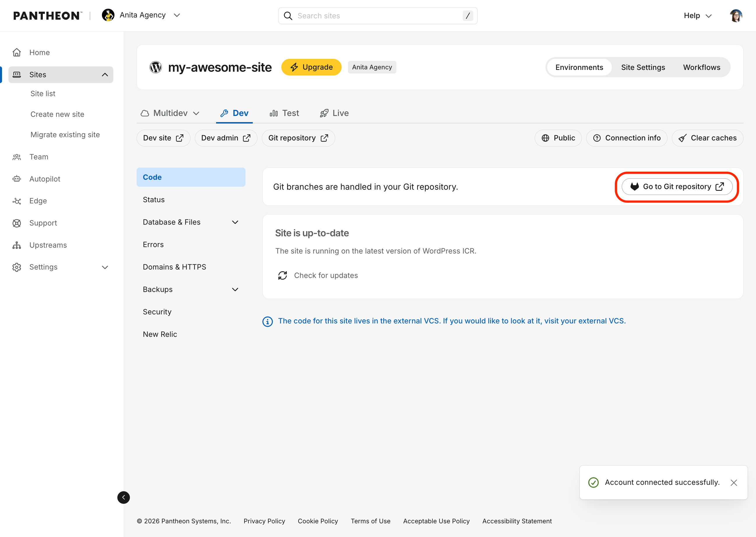Click the Anita Agency tag beside site name
756x537 pixels.
tap(372, 67)
